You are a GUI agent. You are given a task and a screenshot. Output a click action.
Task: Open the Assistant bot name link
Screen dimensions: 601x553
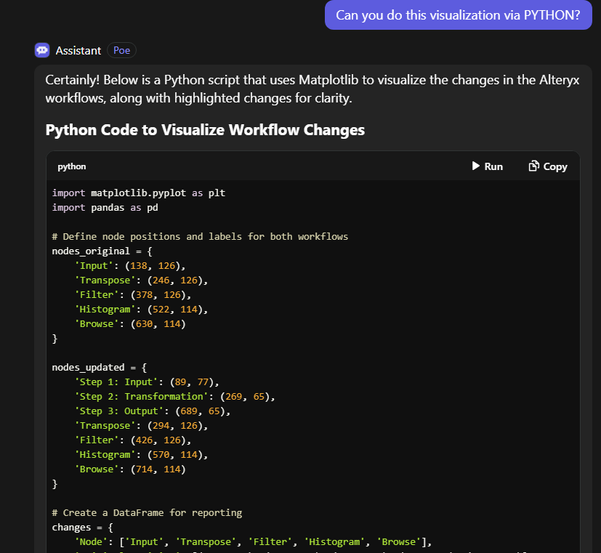pos(77,50)
